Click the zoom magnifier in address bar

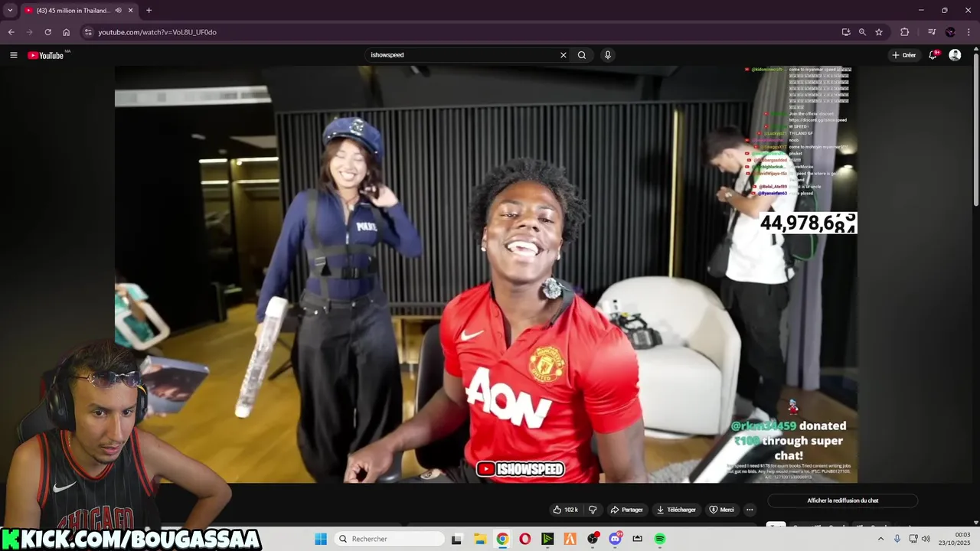pyautogui.click(x=862, y=32)
